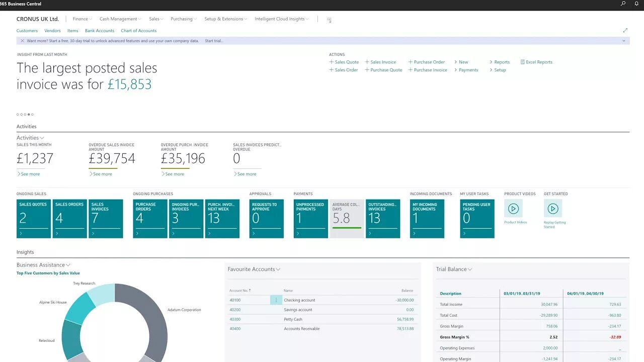This screenshot has height=362, width=644.
Task: Create a new Sales Invoice
Action: point(380,62)
